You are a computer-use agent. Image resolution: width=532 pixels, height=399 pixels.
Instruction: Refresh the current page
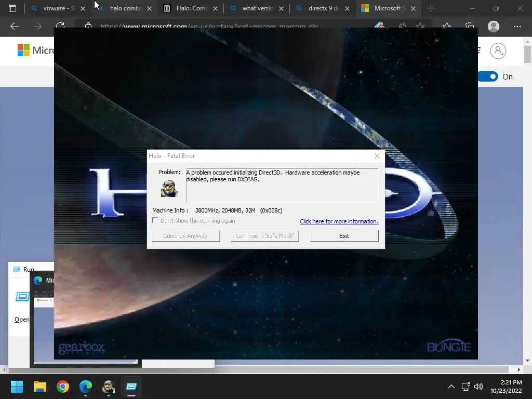[60, 26]
